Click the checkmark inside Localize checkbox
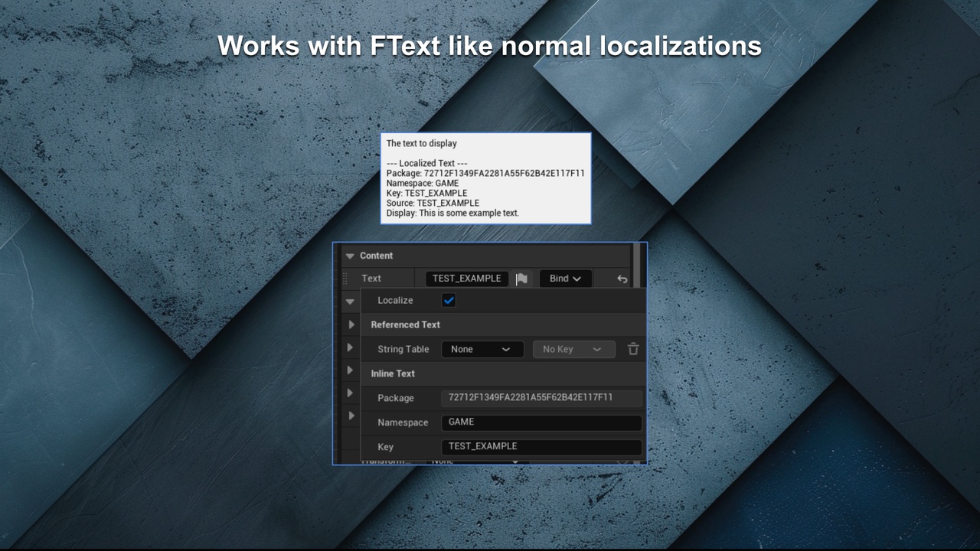Viewport: 980px width, 551px height. pyautogui.click(x=448, y=300)
